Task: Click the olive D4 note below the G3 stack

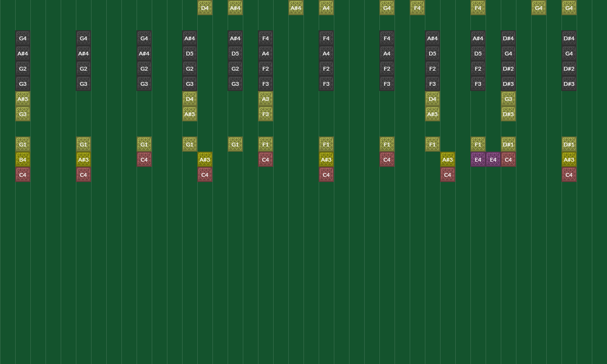Action: 190,99
